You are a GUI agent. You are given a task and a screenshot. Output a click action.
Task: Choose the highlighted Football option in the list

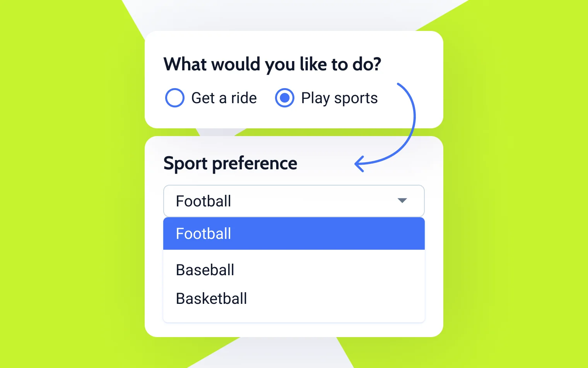pyautogui.click(x=203, y=234)
